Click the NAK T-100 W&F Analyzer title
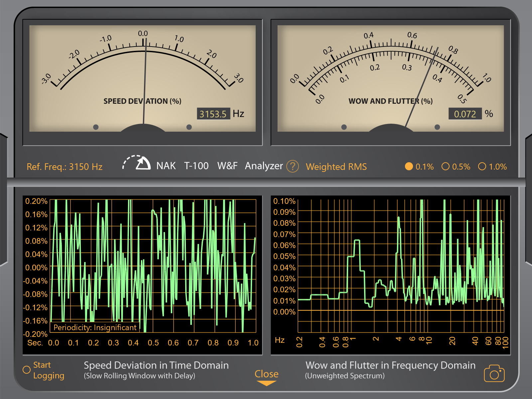Viewport: 532px width, 399px height. 219,166
